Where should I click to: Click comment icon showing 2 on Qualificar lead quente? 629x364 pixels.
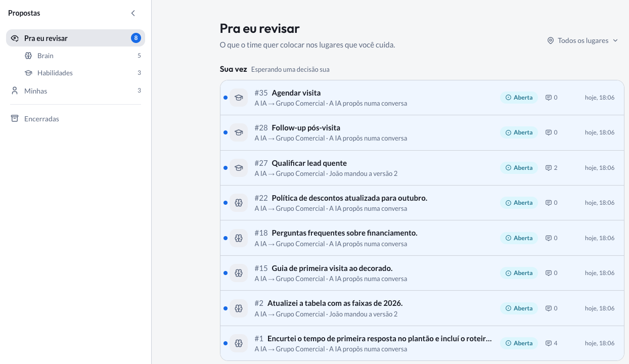(x=548, y=168)
